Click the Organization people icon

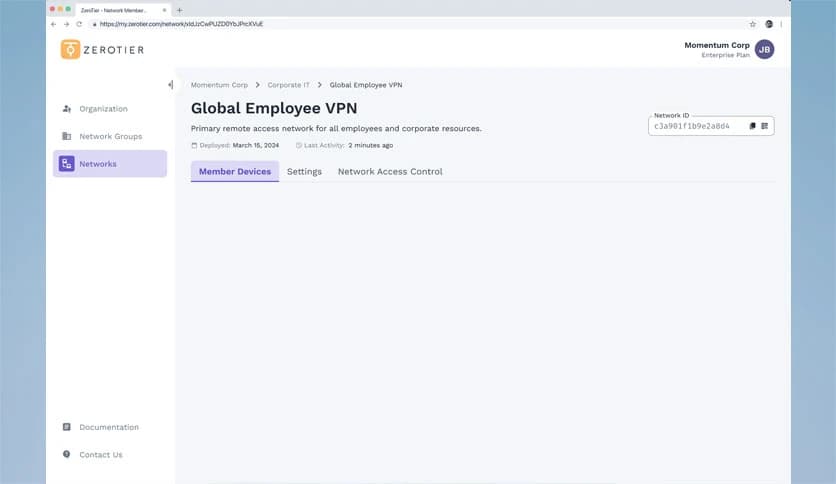pos(67,109)
